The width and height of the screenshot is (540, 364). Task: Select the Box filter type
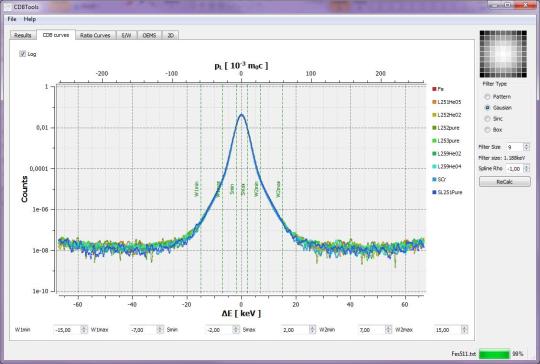[x=487, y=130]
